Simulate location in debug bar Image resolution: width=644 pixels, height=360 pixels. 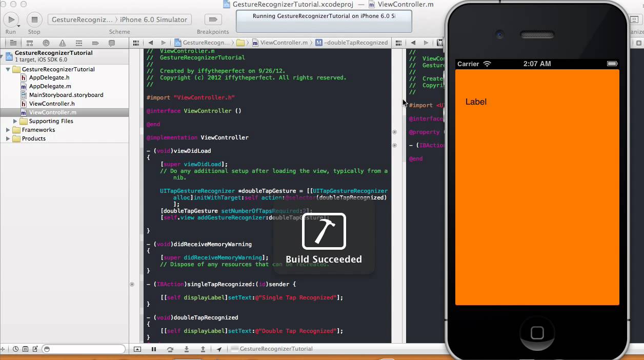click(x=219, y=349)
